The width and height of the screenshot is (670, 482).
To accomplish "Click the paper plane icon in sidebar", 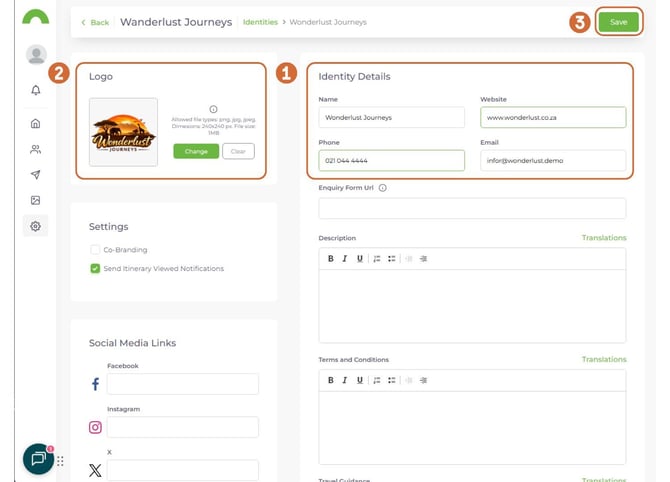I will (x=36, y=175).
